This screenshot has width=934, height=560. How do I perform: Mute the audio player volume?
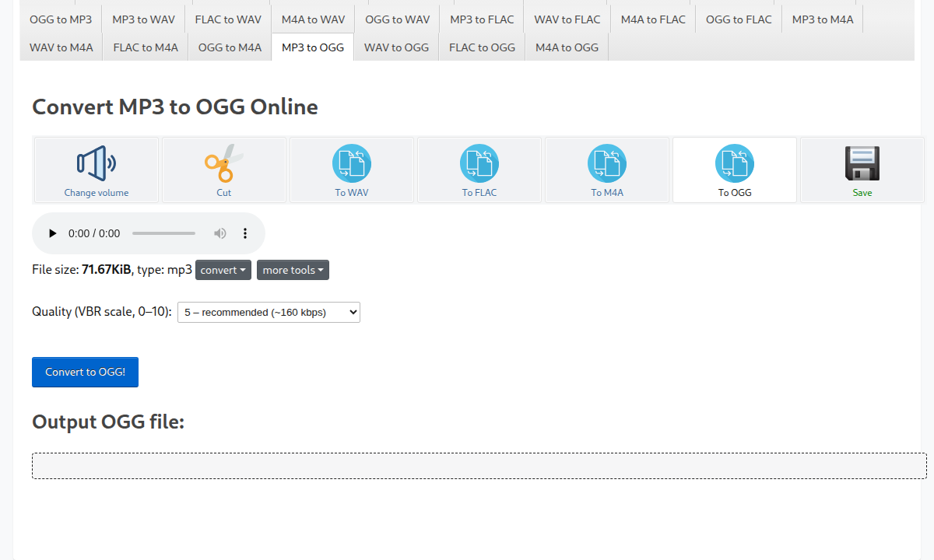(x=220, y=233)
